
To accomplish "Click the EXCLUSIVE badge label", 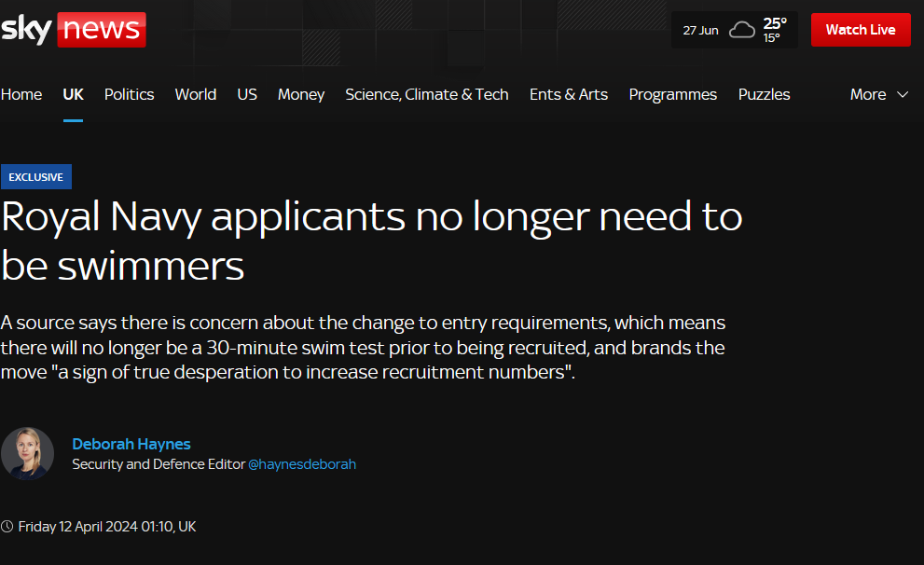I will point(36,177).
